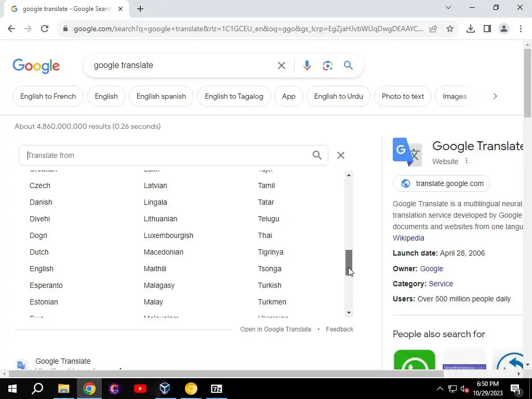Viewport: 532px width, 399px height.
Task: Open the Chrome three-dot menu
Action: [x=521, y=29]
